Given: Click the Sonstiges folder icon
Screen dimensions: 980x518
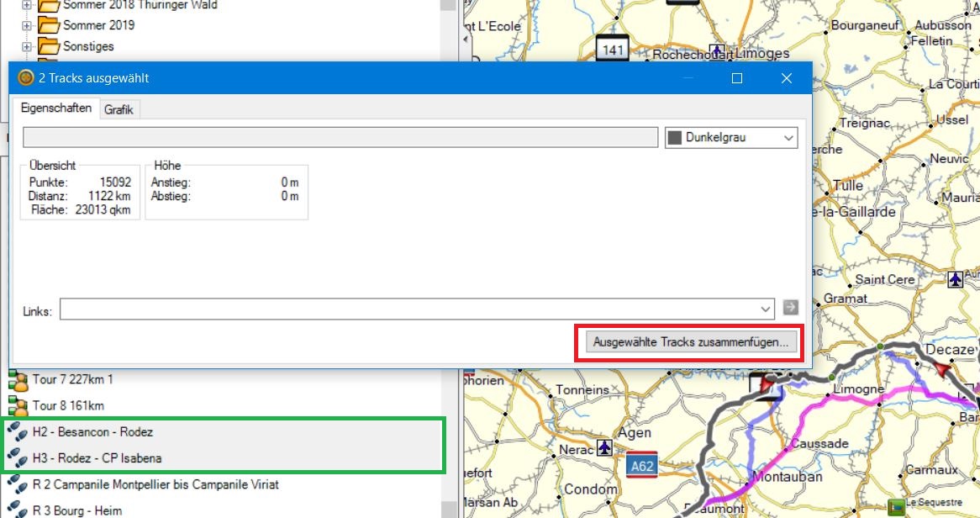Looking at the screenshot, I should click(x=49, y=46).
